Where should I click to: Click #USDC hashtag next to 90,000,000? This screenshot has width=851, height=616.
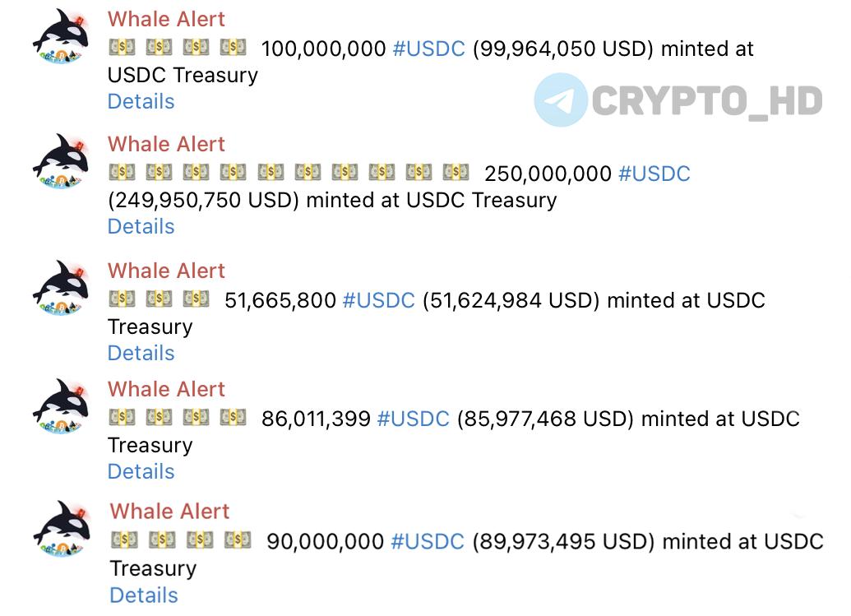coord(428,542)
